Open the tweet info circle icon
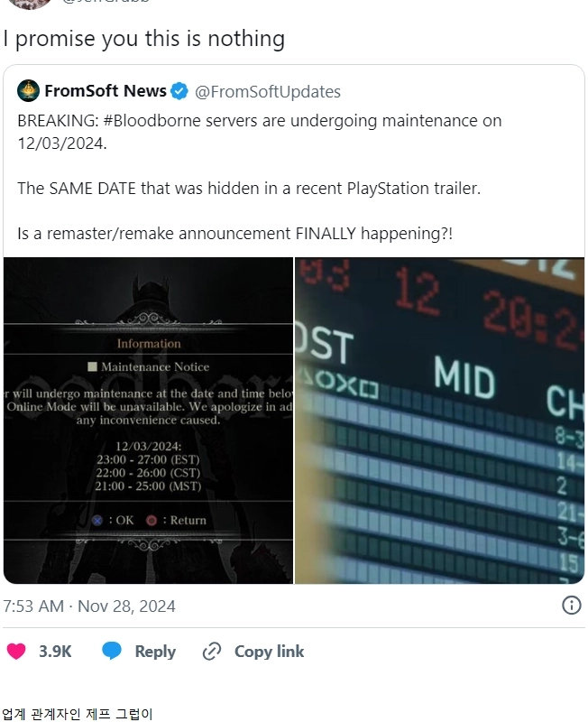 (572, 606)
